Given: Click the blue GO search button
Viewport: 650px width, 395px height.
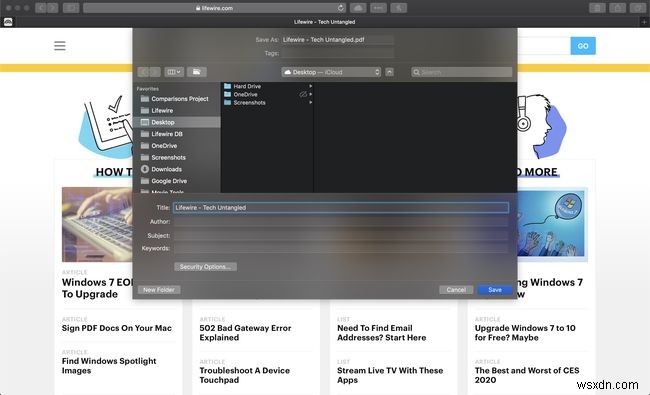Looking at the screenshot, I should click(583, 46).
